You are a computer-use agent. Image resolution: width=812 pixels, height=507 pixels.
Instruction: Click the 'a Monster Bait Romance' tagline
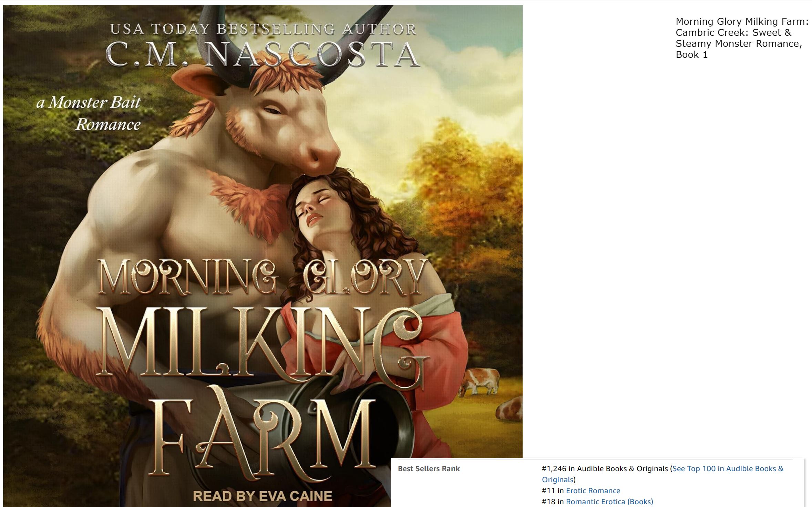pyautogui.click(x=90, y=113)
